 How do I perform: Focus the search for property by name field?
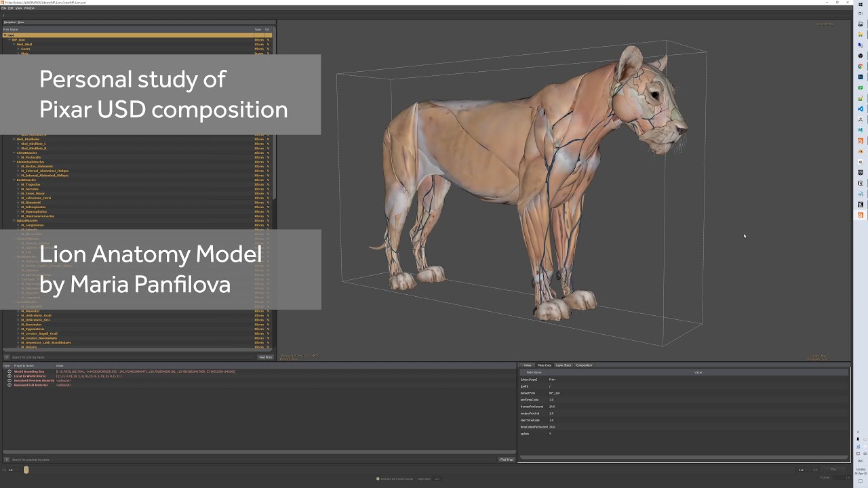pos(254,460)
